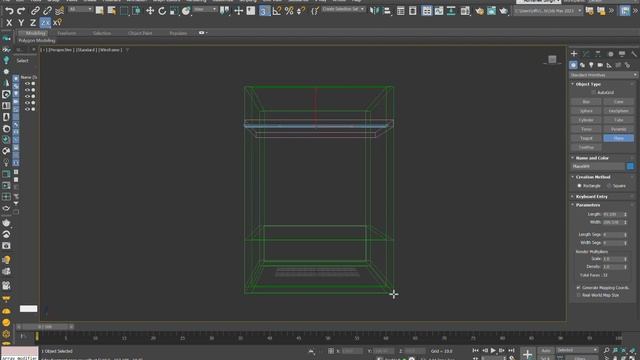Activate the Select and Rotate tool
Image resolution: width=640 pixels, height=360 pixels.
click(162, 11)
